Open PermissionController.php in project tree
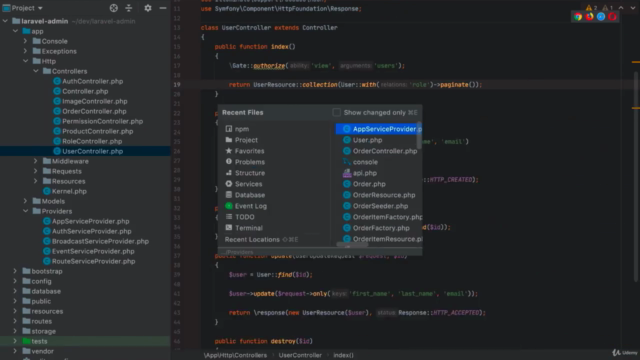The width and height of the screenshot is (640, 360). click(x=102, y=121)
